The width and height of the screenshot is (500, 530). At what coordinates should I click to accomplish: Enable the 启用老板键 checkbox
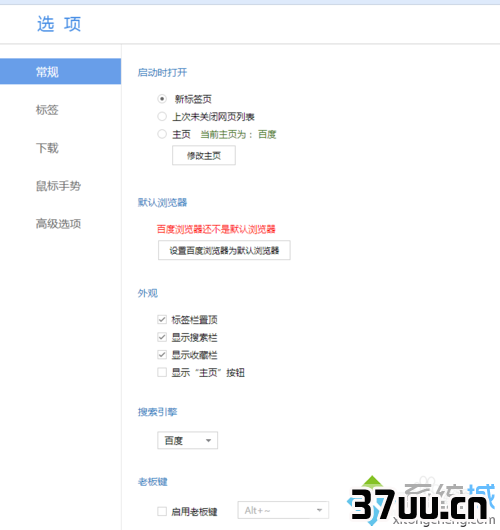[x=162, y=511]
